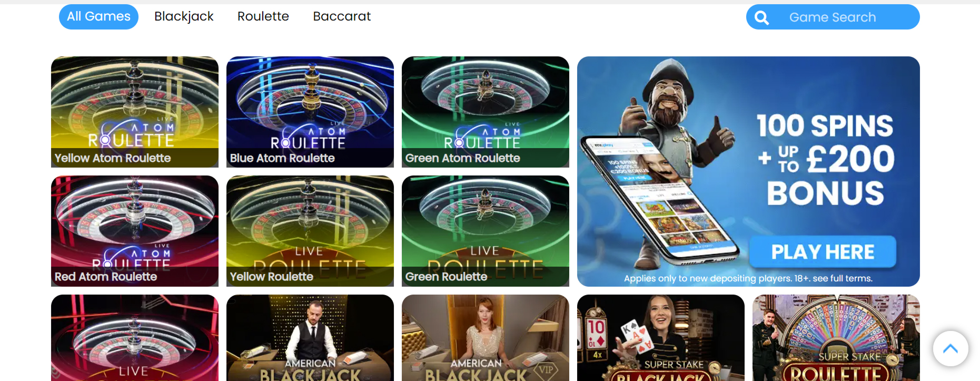Viewport: 980px width, 381px height.
Task: Open Super Stake Roulette game
Action: point(836,338)
